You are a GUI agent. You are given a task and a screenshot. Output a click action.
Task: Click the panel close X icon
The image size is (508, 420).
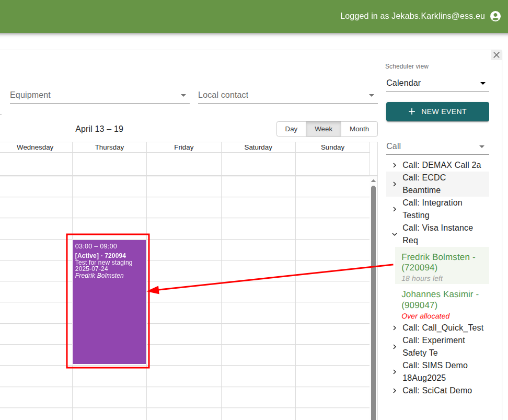pos(496,54)
